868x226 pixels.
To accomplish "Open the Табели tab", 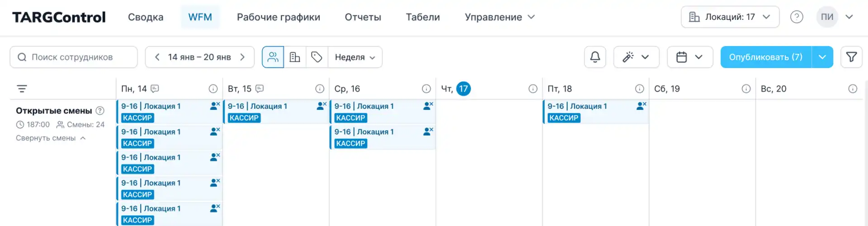I will (423, 17).
